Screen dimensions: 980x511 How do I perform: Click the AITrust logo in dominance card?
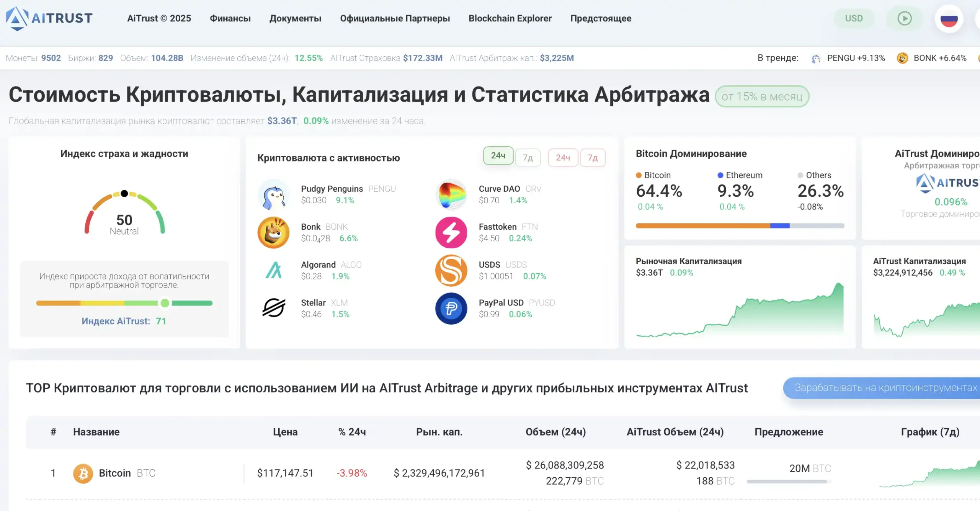pos(948,183)
